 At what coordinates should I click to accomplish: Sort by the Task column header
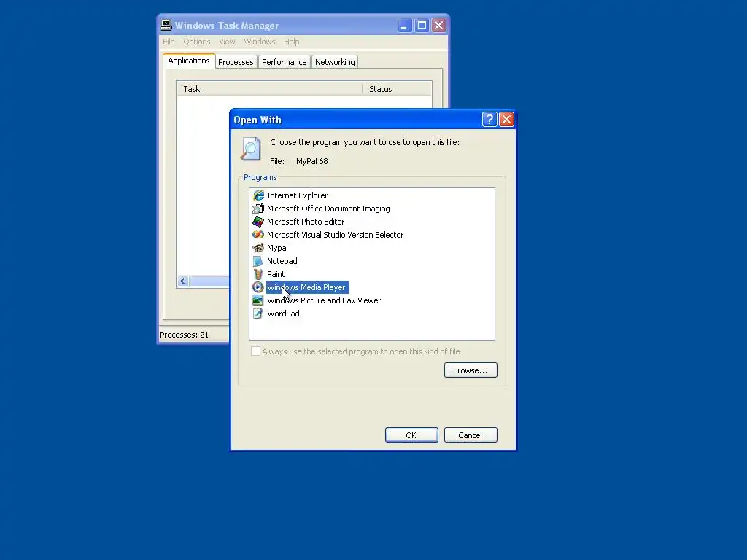(x=270, y=89)
